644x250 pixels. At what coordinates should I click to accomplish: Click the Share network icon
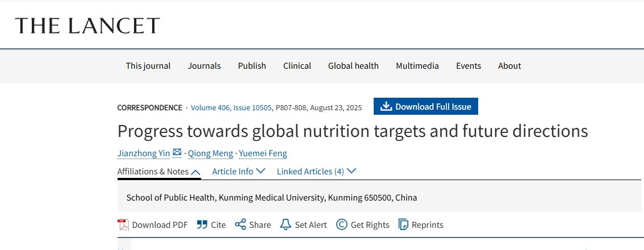240,224
